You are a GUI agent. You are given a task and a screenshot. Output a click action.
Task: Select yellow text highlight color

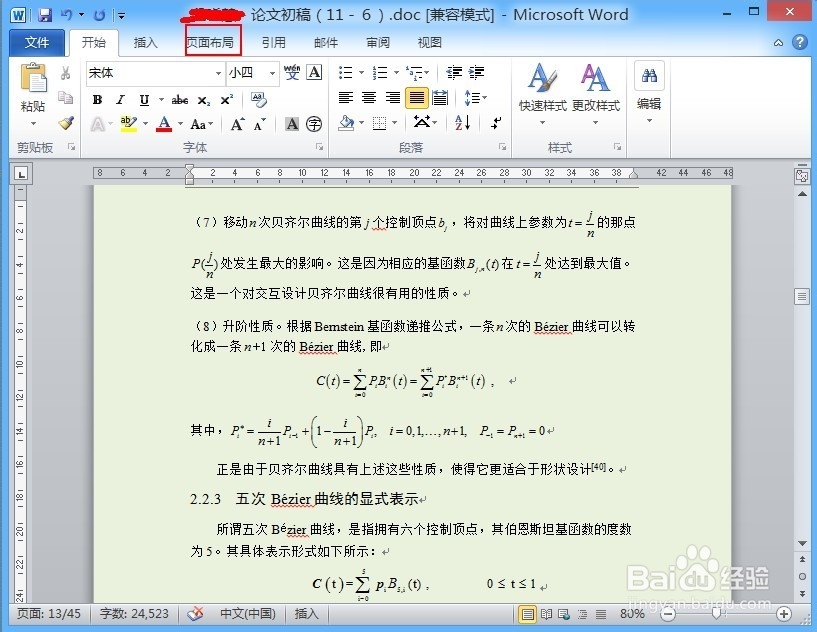pyautogui.click(x=127, y=122)
